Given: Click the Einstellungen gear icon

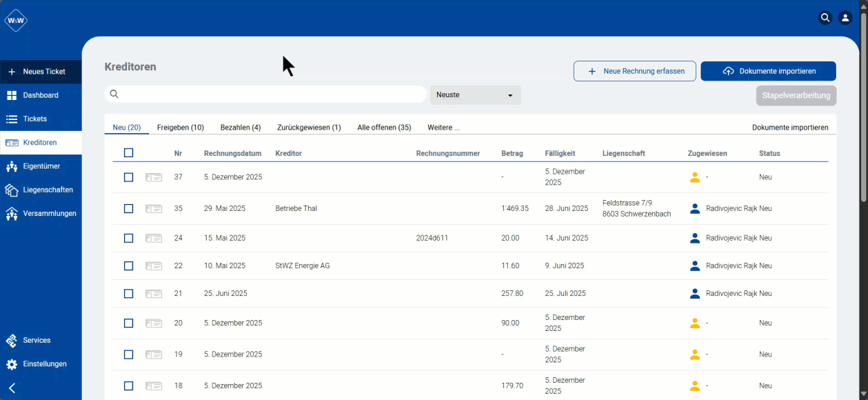Looking at the screenshot, I should point(12,364).
